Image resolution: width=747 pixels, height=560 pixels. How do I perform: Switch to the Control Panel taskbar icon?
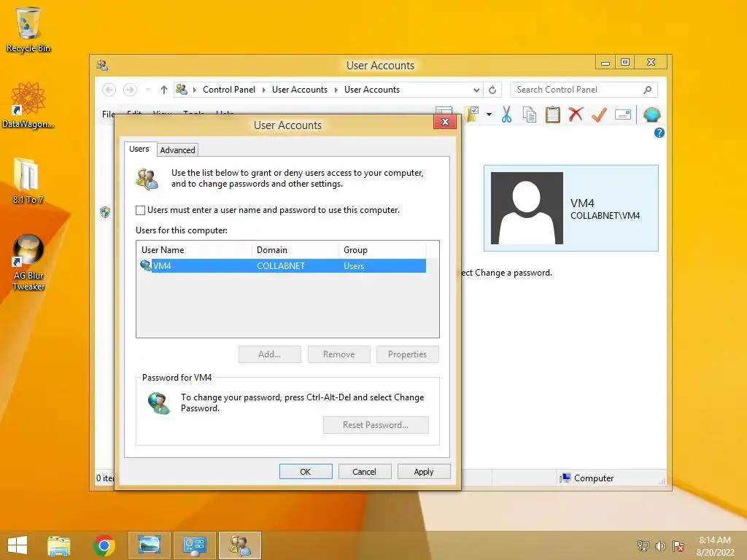tap(194, 545)
